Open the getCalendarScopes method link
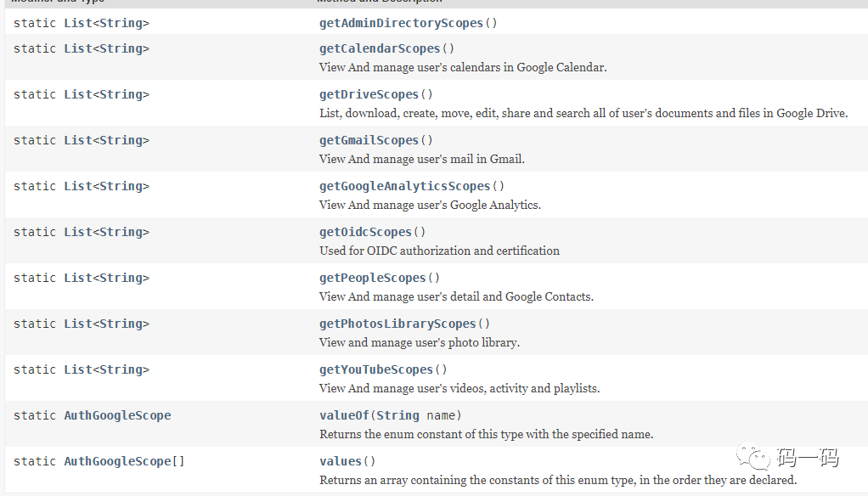868x496 pixels. point(380,48)
